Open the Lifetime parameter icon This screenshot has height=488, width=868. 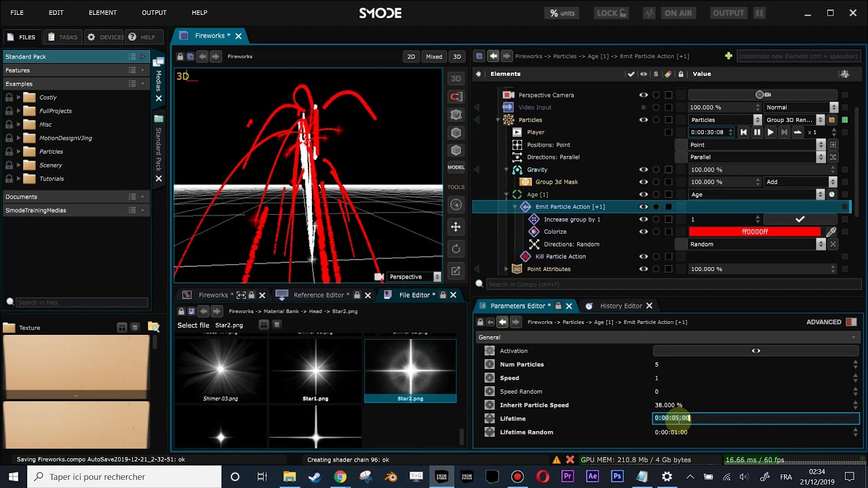tap(490, 419)
